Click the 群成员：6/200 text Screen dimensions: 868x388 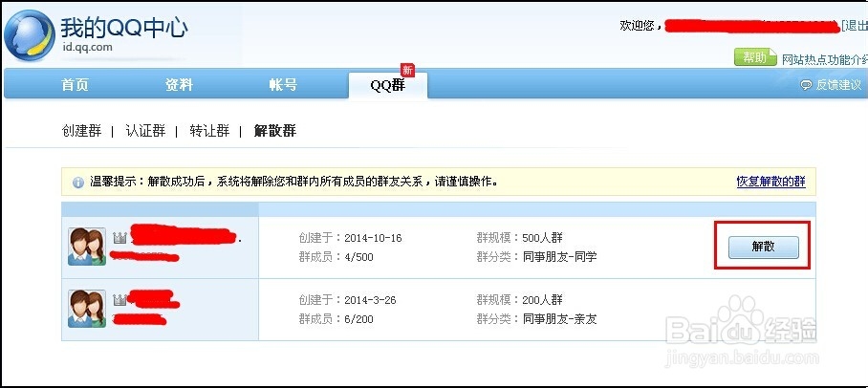[336, 319]
